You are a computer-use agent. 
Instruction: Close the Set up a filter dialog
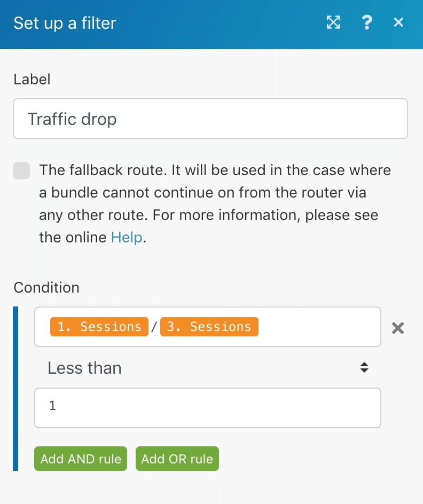tap(398, 22)
